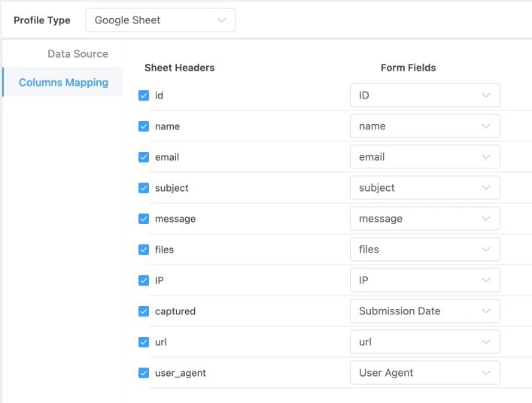The image size is (532, 403).
Task: Open the name form field dropdown
Action: (425, 126)
